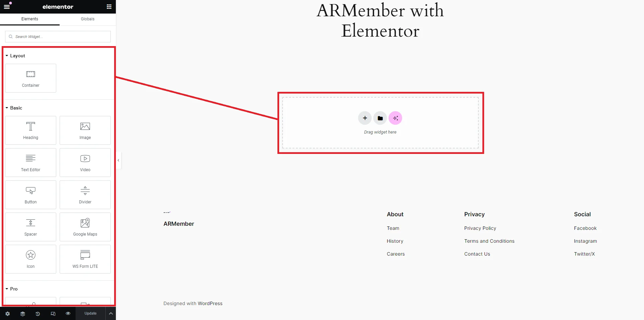Select the Image widget
644x320 pixels.
tap(85, 130)
